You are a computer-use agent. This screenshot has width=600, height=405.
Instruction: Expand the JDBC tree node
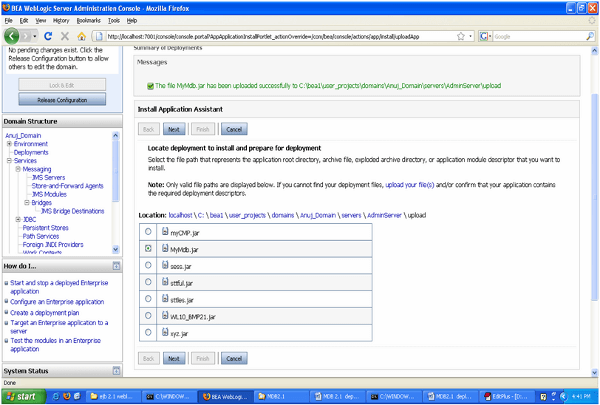pos(18,219)
